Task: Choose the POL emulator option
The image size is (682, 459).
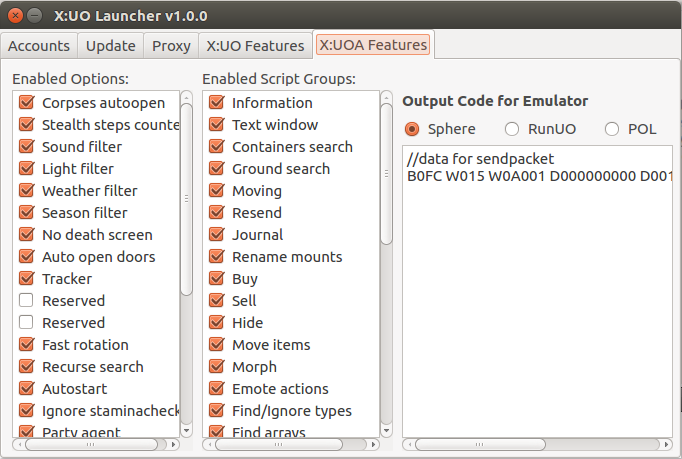Action: (612, 129)
